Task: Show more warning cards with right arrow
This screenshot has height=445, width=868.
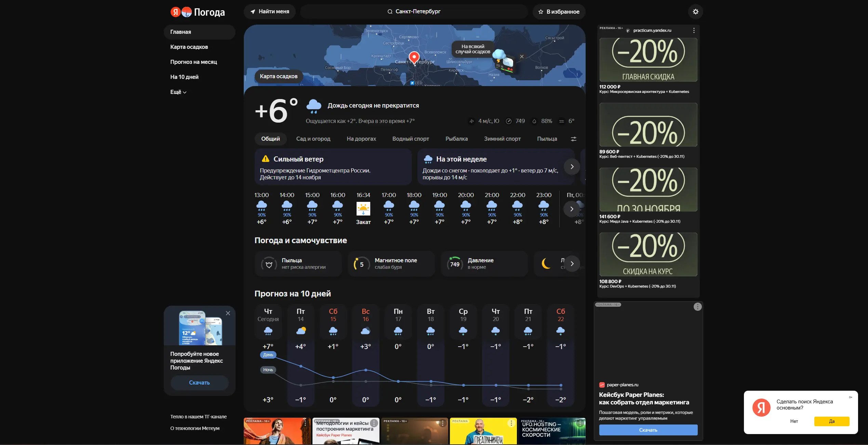Action: pos(572,167)
